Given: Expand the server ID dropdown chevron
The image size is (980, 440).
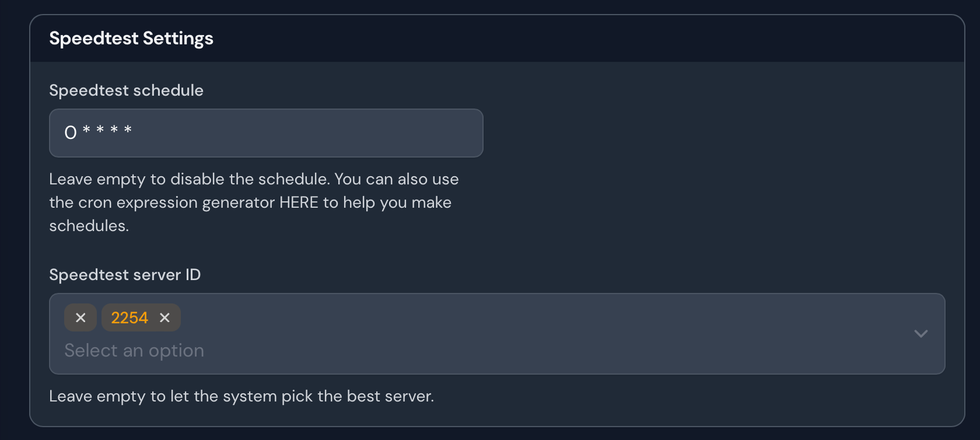Looking at the screenshot, I should [921, 334].
